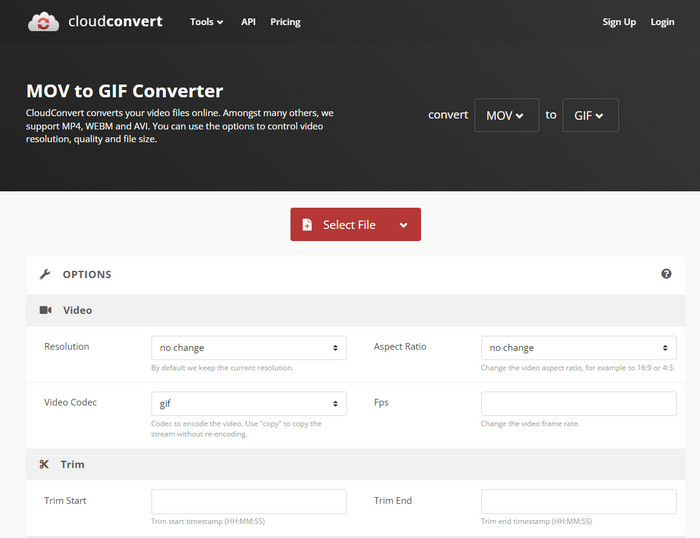Focus the Trim End input field
Viewport: 700px width, 538px height.
(x=579, y=501)
